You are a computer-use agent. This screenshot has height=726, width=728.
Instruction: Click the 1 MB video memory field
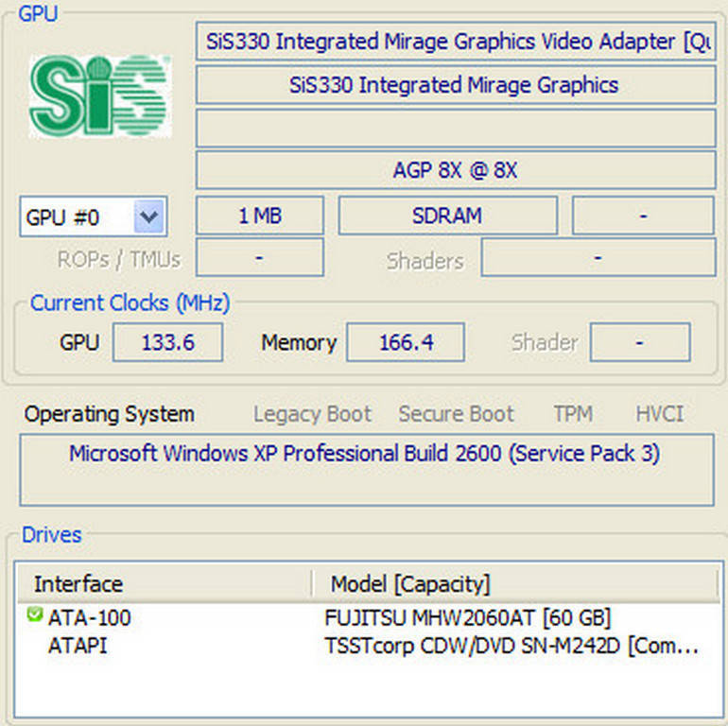[259, 216]
